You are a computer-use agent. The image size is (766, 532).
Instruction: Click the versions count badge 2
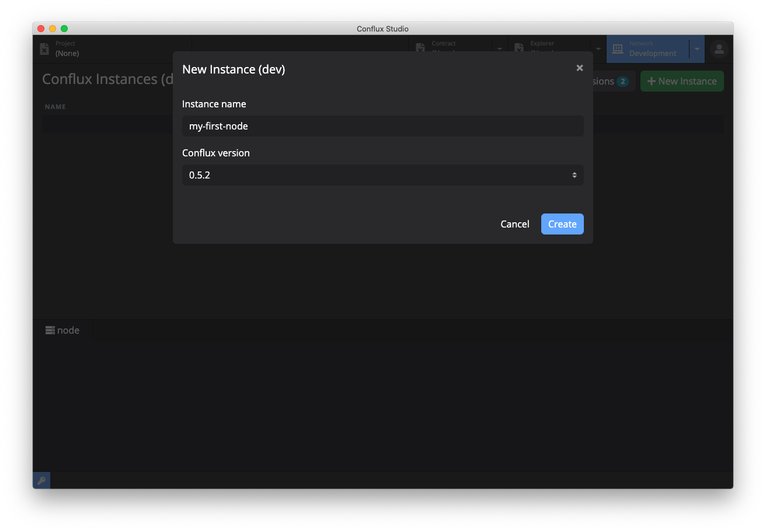coord(622,82)
